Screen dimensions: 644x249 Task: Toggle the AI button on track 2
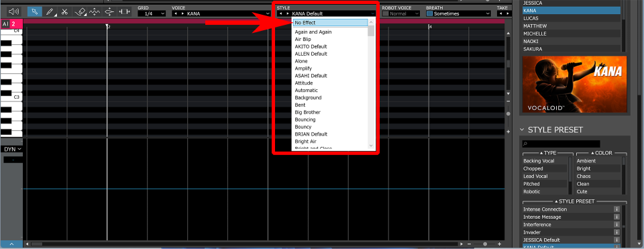[x=5, y=24]
